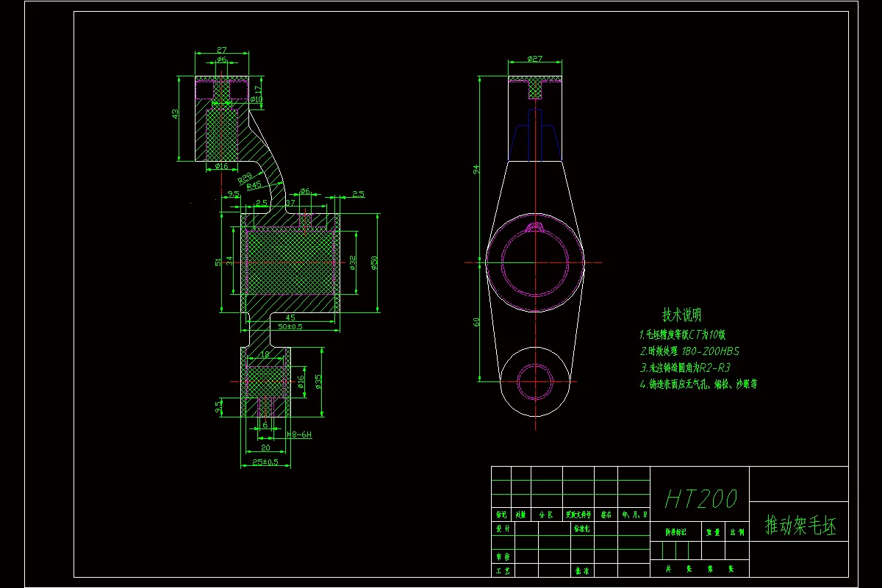Select the 工艺 label in title block
882x588 pixels.
point(502,570)
